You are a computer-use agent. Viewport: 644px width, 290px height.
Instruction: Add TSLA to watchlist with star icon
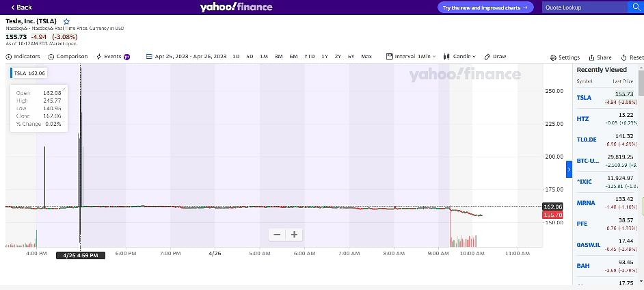[x=66, y=21]
